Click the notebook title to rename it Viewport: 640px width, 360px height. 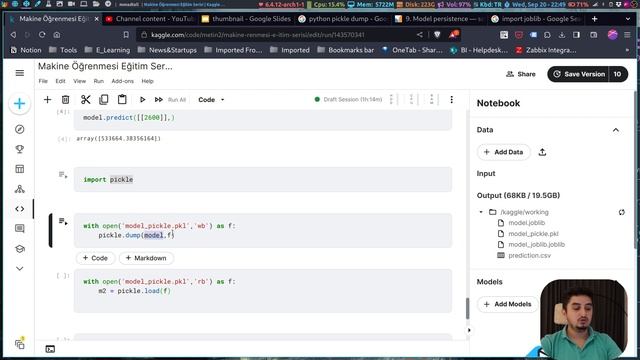click(105, 66)
